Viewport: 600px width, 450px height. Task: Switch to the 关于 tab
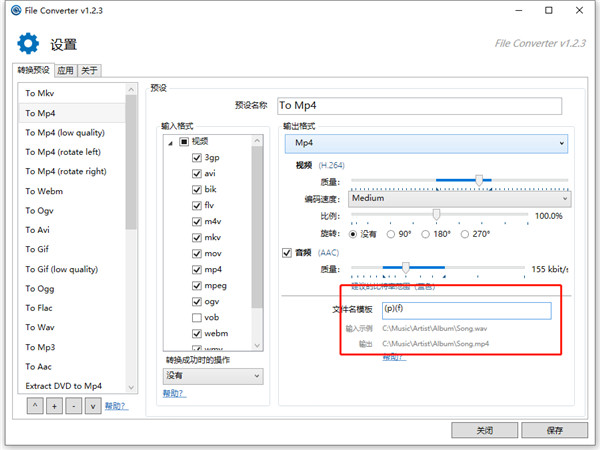tap(89, 70)
